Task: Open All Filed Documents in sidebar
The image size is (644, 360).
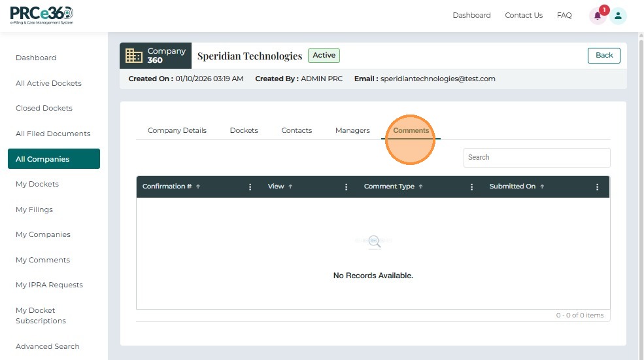Action: [54, 134]
